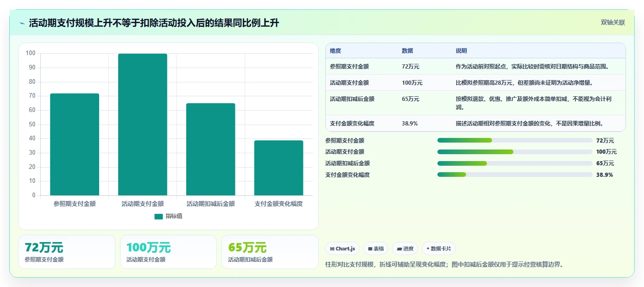Select the 进度 tag chip
The height and width of the screenshot is (287, 644).
point(405,249)
